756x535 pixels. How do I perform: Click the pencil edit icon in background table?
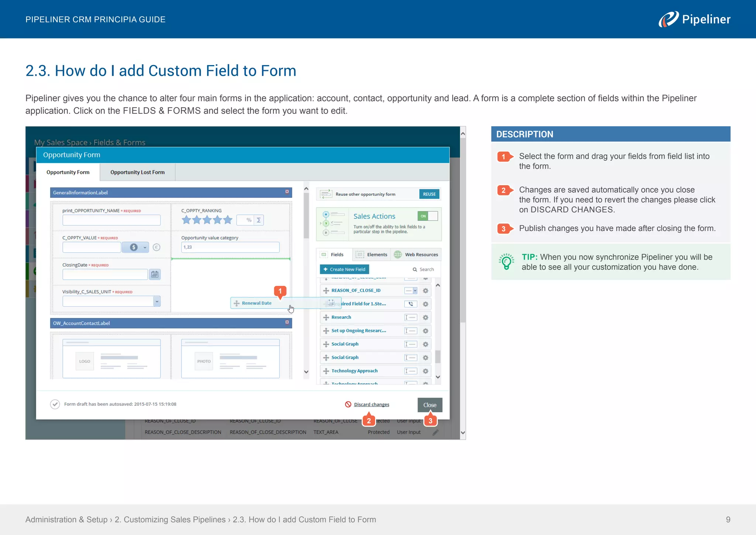click(x=436, y=432)
